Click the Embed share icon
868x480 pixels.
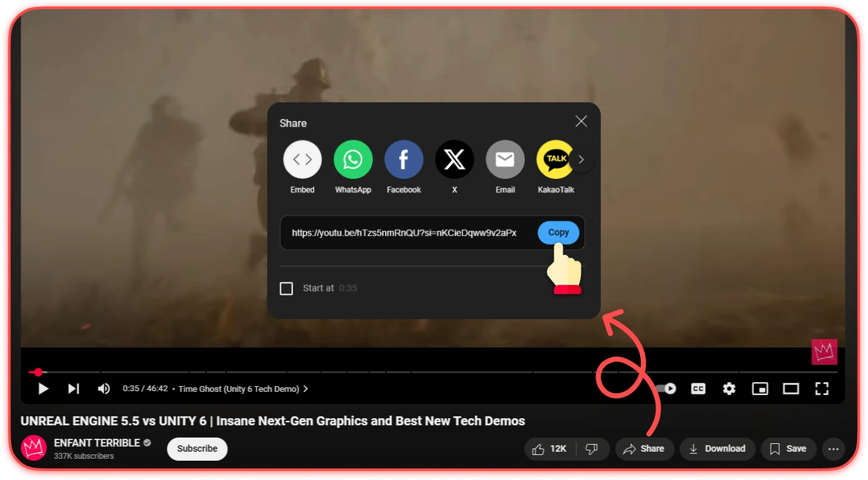302,160
